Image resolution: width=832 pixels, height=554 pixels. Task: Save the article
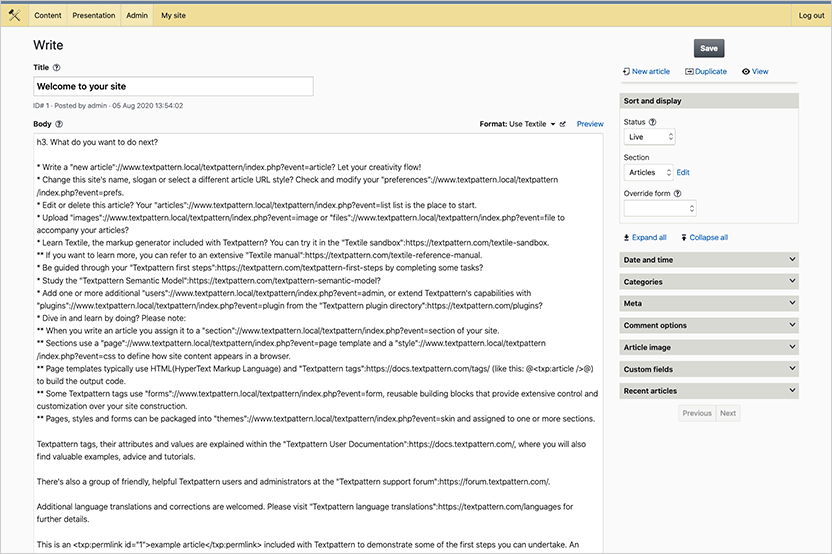click(x=709, y=48)
